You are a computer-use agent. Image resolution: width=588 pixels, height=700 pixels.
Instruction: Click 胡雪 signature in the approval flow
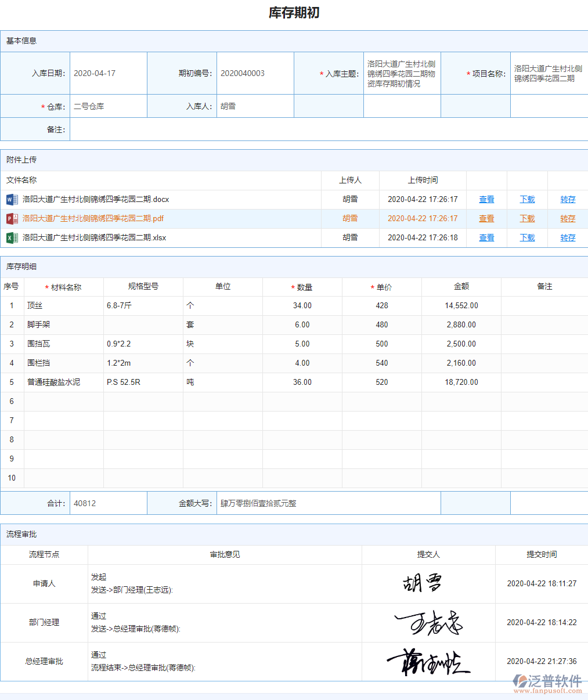[x=423, y=583]
